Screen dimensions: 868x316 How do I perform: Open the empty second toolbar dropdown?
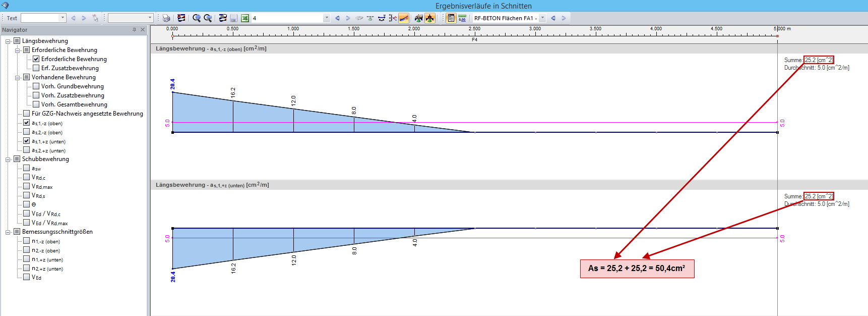150,18
